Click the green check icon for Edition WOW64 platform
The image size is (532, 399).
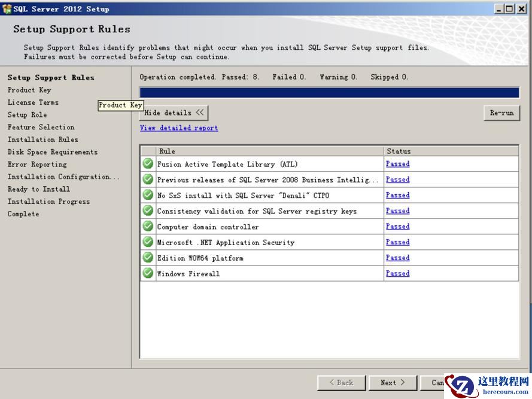[x=148, y=258]
